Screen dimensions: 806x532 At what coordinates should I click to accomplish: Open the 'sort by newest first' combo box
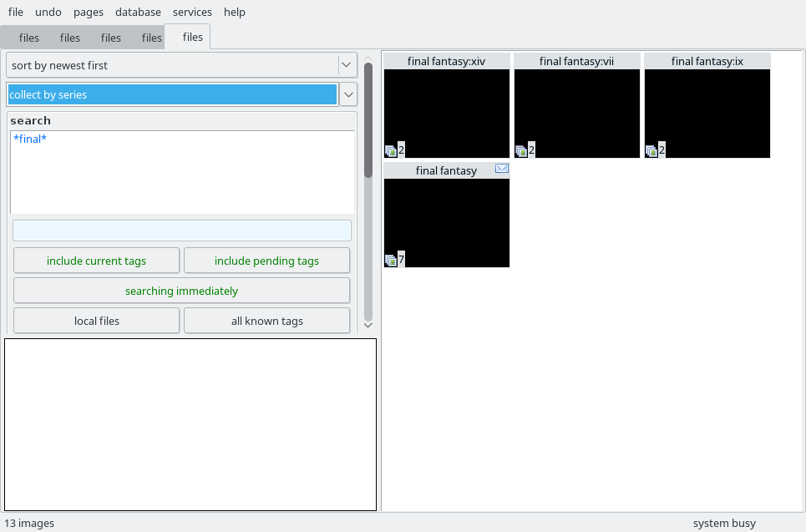coord(181,65)
